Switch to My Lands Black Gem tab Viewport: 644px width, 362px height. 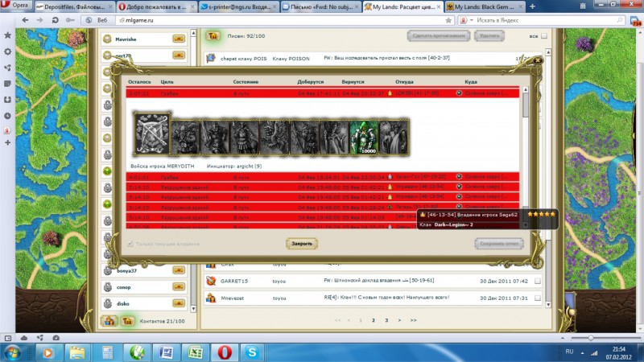pyautogui.click(x=485, y=6)
